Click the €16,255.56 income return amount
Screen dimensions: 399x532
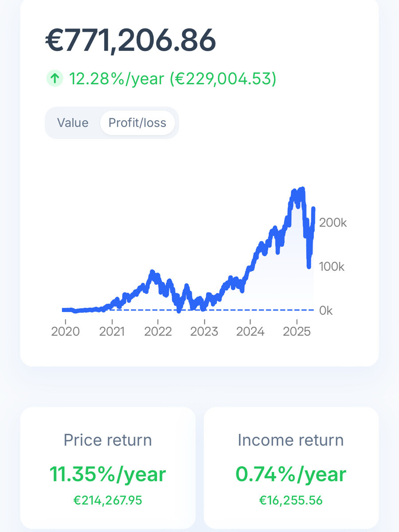coord(291,500)
